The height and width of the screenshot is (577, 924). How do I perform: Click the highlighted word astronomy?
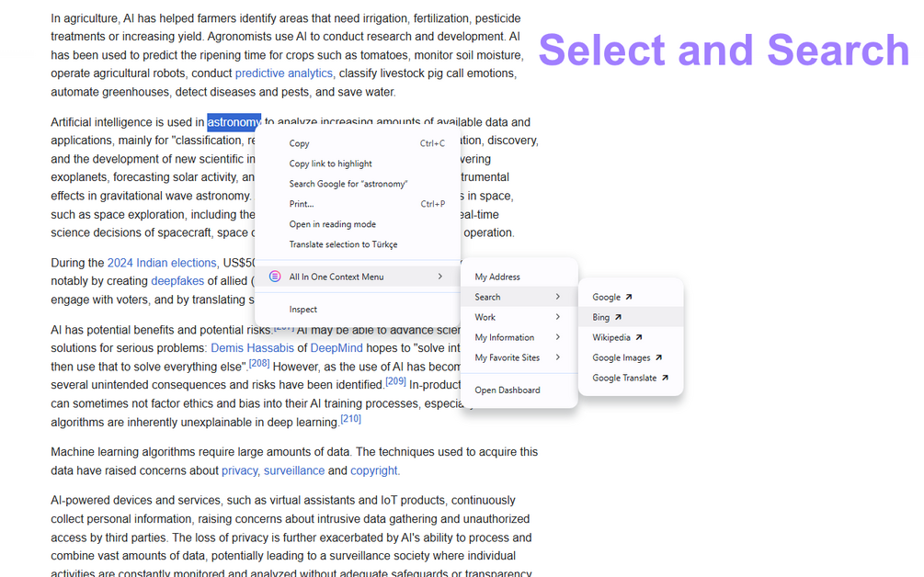click(x=234, y=122)
